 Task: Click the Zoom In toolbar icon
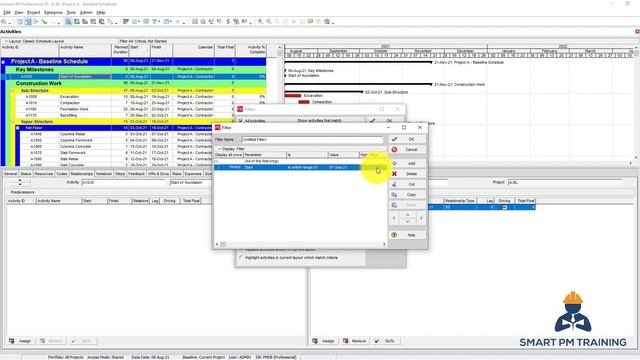coord(260,22)
